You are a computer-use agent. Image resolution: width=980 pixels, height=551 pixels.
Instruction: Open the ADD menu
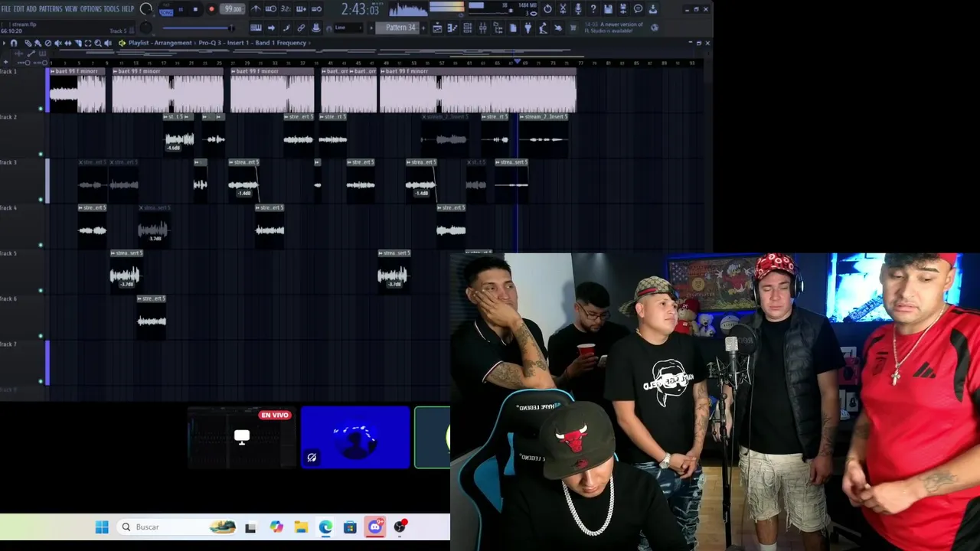click(31, 9)
